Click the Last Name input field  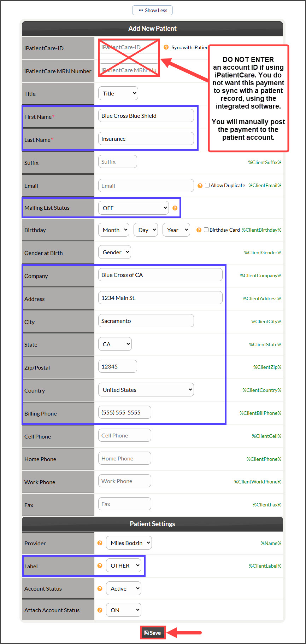[146, 139]
